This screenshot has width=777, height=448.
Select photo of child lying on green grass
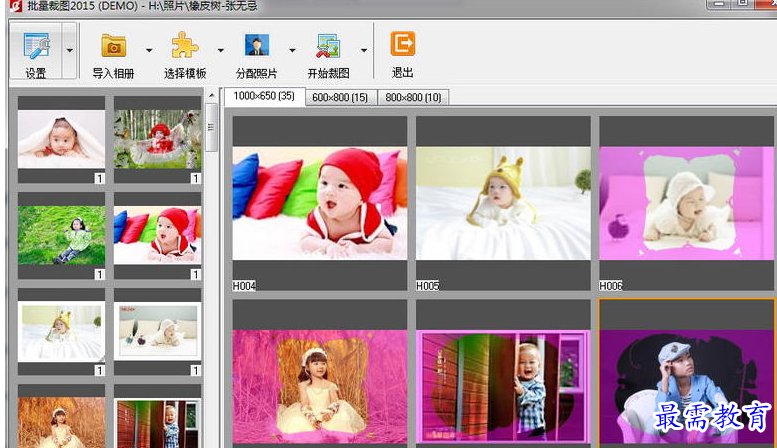[x=61, y=235]
